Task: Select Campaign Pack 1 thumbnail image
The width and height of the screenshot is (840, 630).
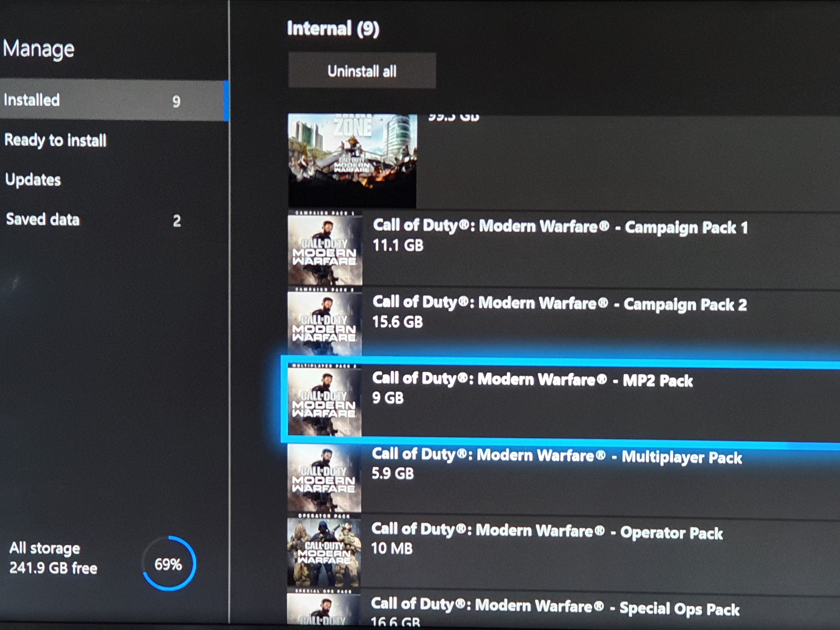Action: coord(325,248)
